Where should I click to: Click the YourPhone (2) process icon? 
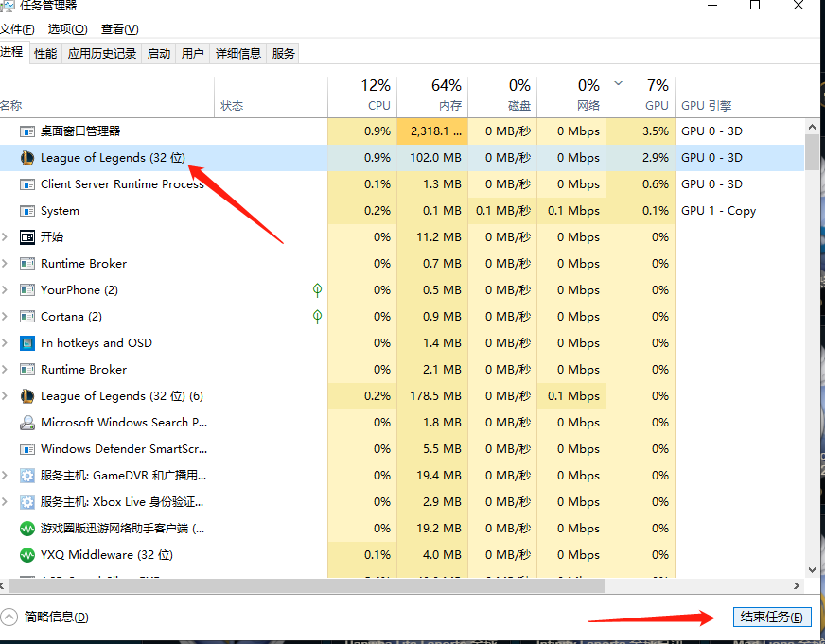point(26,290)
